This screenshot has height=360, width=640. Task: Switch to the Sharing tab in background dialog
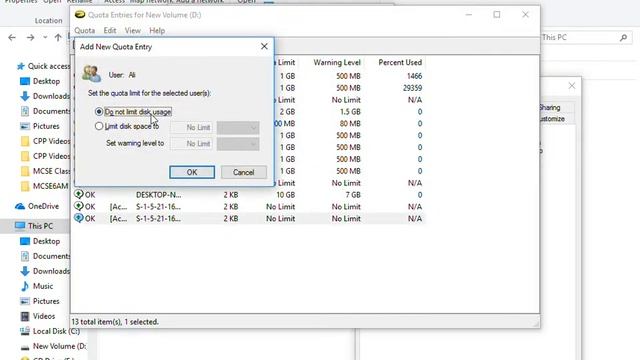tap(549, 107)
